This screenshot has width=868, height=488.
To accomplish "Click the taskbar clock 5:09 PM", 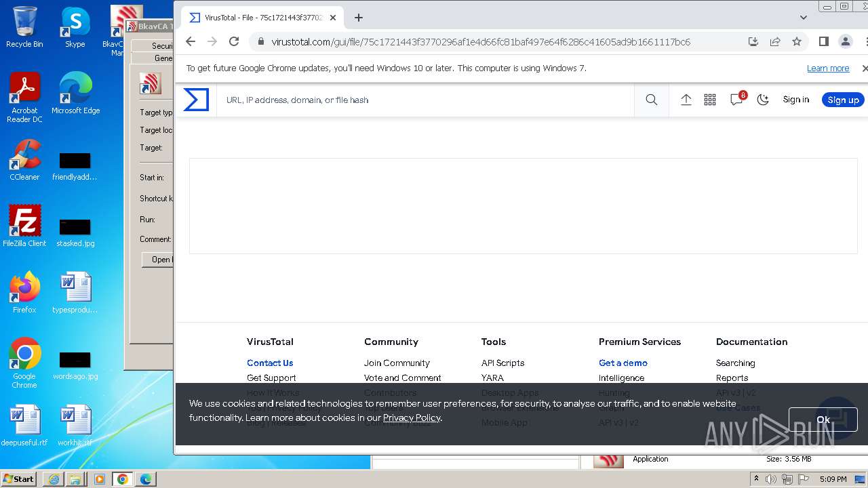I will 833,479.
